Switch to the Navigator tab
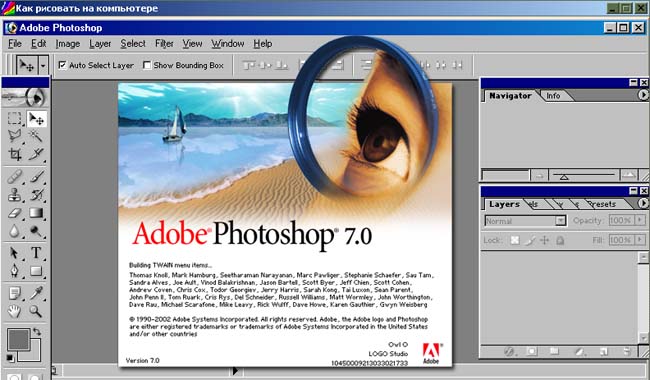This screenshot has height=380, width=650. click(510, 96)
